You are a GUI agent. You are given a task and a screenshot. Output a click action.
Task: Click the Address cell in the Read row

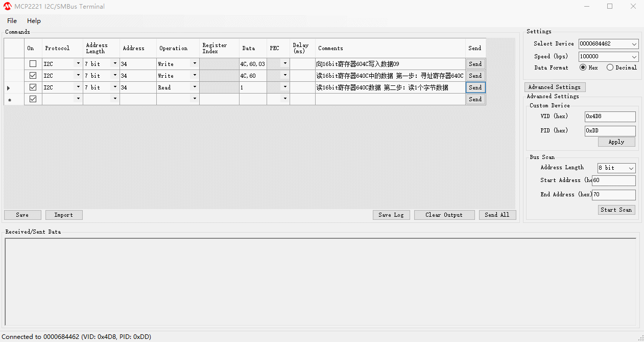[x=138, y=87]
